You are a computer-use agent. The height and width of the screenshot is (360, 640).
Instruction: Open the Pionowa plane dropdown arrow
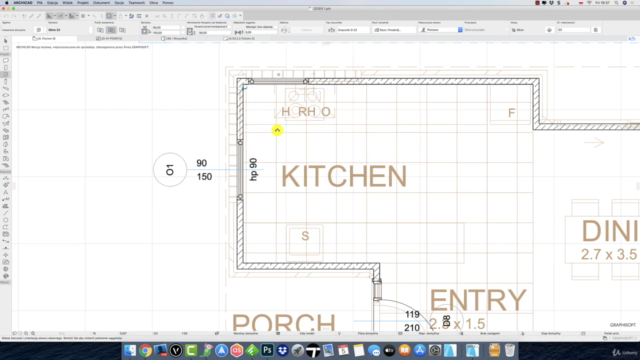pyautogui.click(x=460, y=30)
